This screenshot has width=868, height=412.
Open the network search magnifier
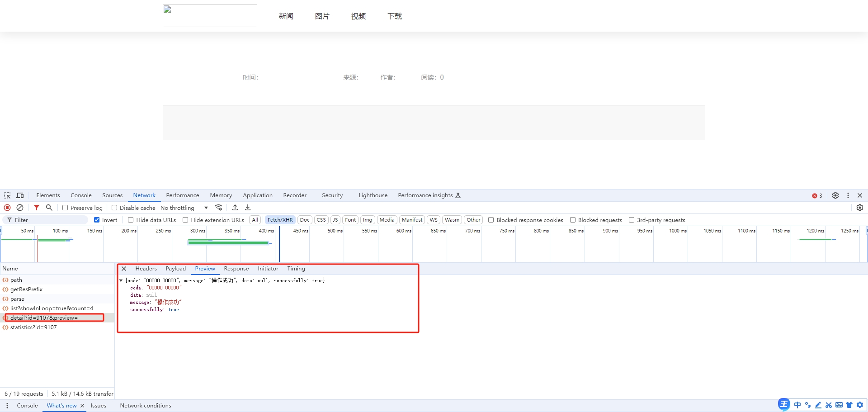coord(49,208)
